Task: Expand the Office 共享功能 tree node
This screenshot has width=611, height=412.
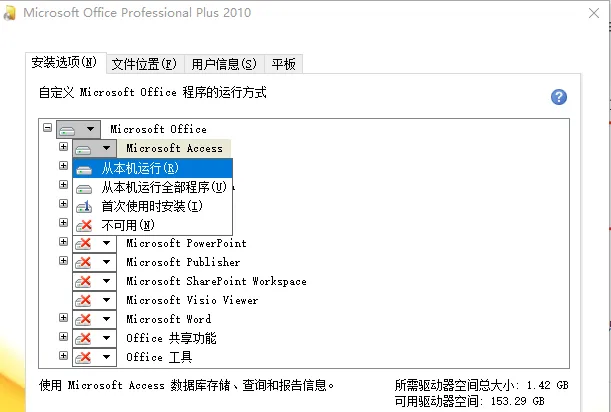Action: (63, 336)
